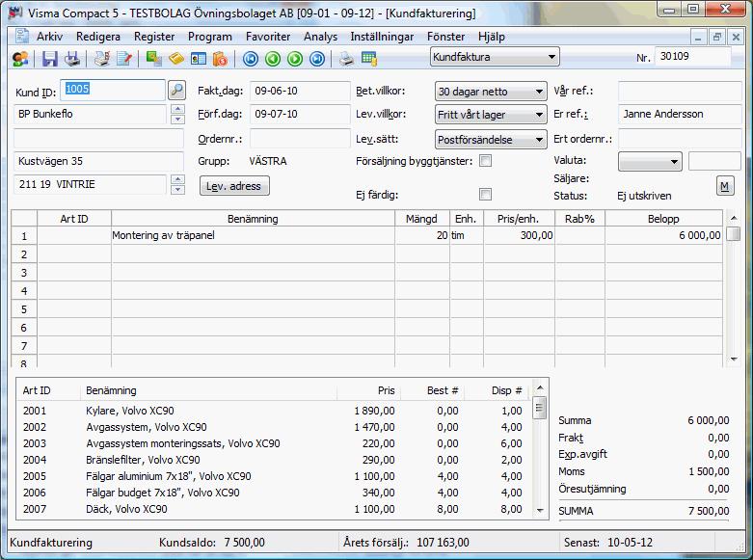The width and height of the screenshot is (753, 560).
Task: Open the Fönster menu
Action: coord(445,37)
